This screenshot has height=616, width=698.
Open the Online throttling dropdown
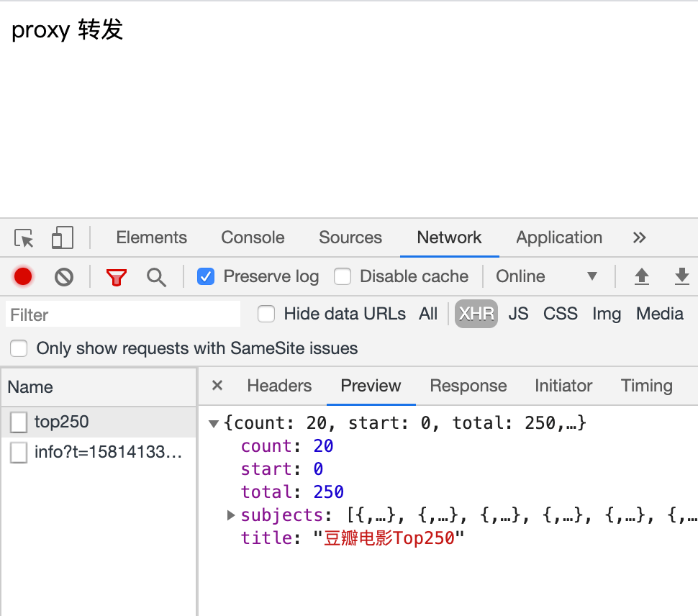[x=546, y=276]
